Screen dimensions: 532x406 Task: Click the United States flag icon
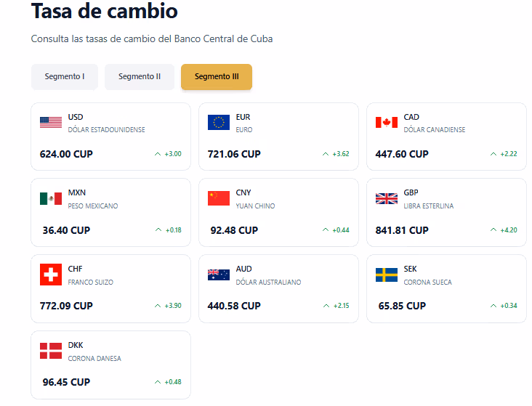click(51, 123)
